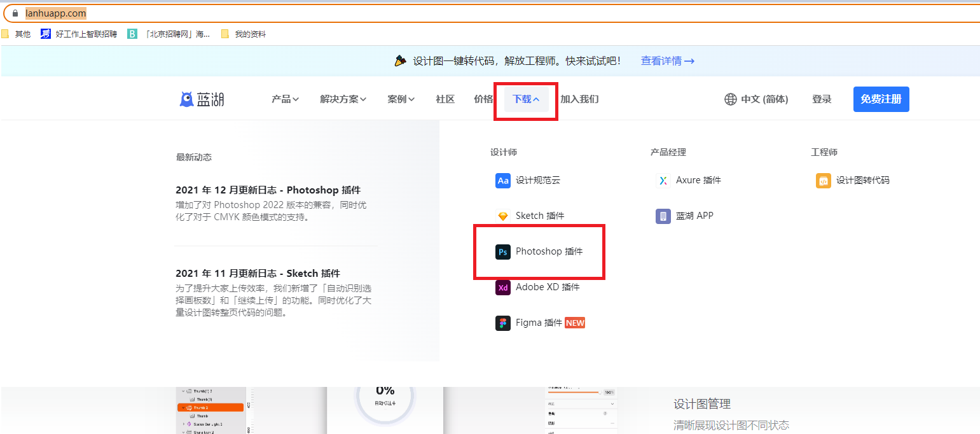The image size is (980, 434).
Task: Select 设计规范云 from download menu
Action: point(528,181)
